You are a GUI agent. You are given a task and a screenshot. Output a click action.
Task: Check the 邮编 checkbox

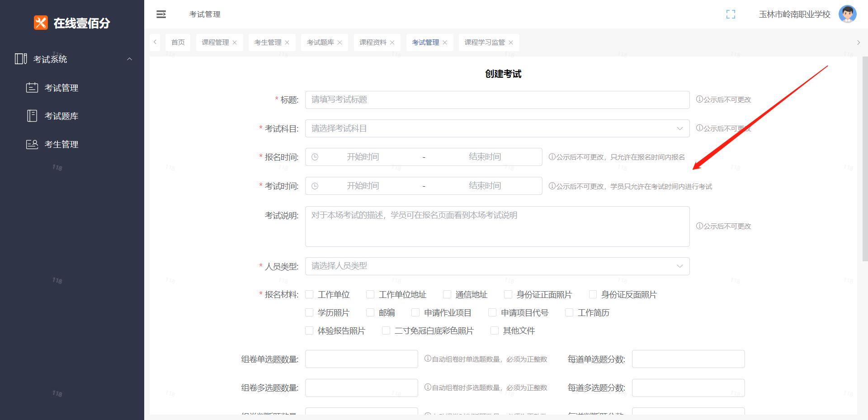tap(370, 312)
